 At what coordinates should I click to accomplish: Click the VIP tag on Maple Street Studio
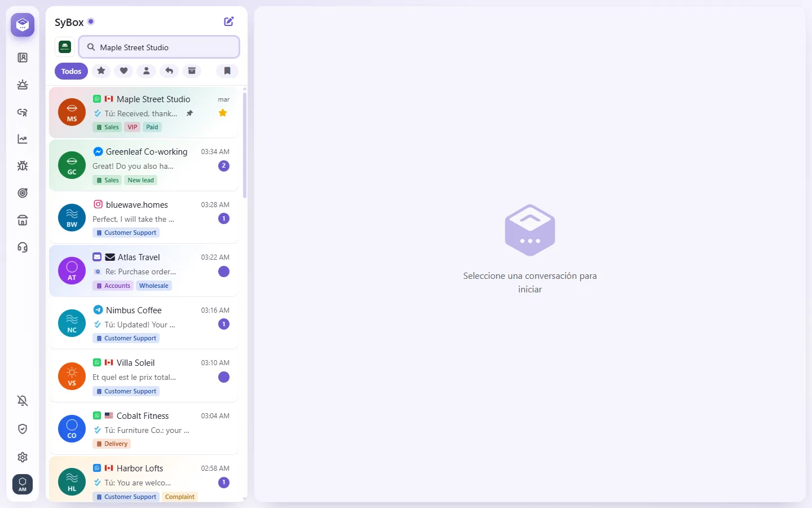click(133, 127)
